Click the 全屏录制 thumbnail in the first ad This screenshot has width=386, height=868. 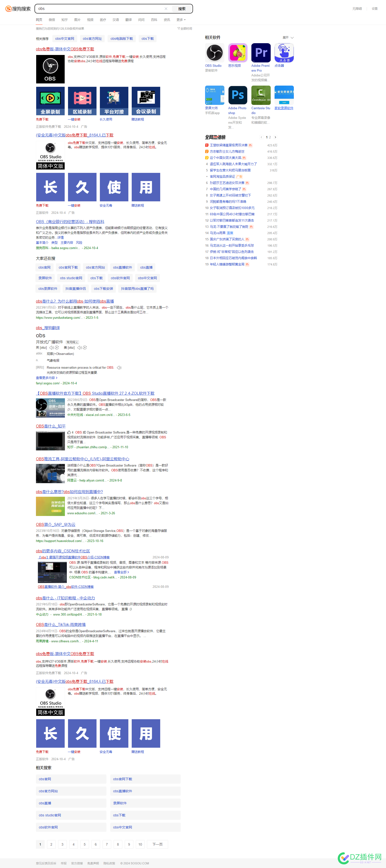tap(50, 101)
